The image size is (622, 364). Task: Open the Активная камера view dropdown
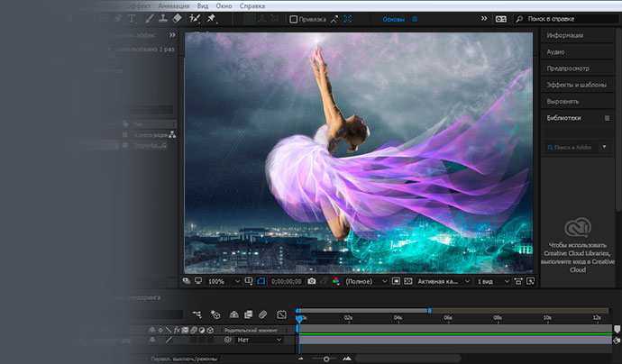444,281
